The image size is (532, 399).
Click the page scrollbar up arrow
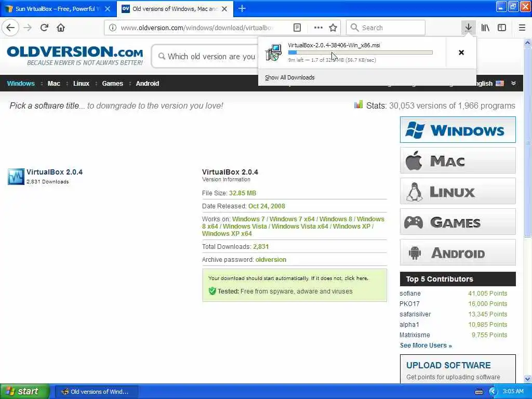click(527, 43)
